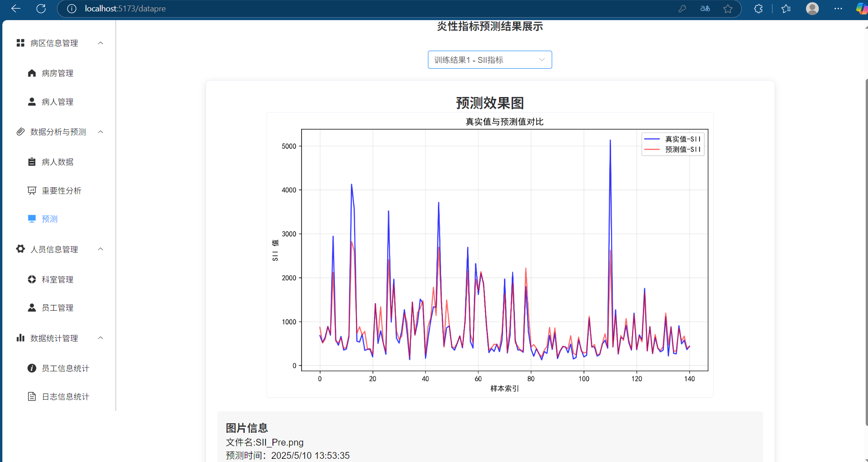Refresh the page with the browser reload icon
868x462 pixels.
(41, 9)
